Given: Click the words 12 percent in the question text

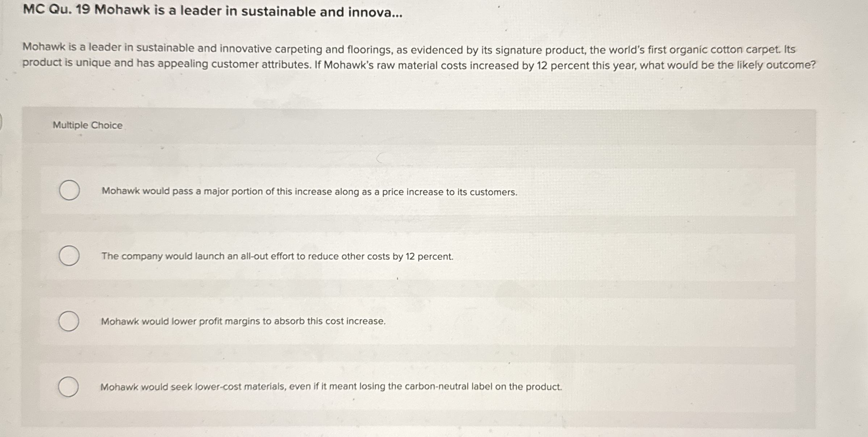Looking at the screenshot, I should click(563, 66).
